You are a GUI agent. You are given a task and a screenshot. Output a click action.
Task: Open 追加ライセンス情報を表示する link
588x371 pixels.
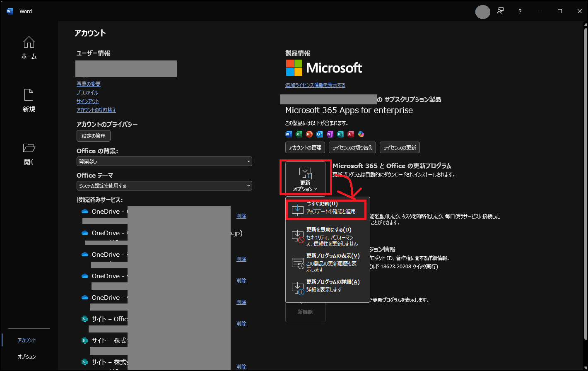[315, 85]
